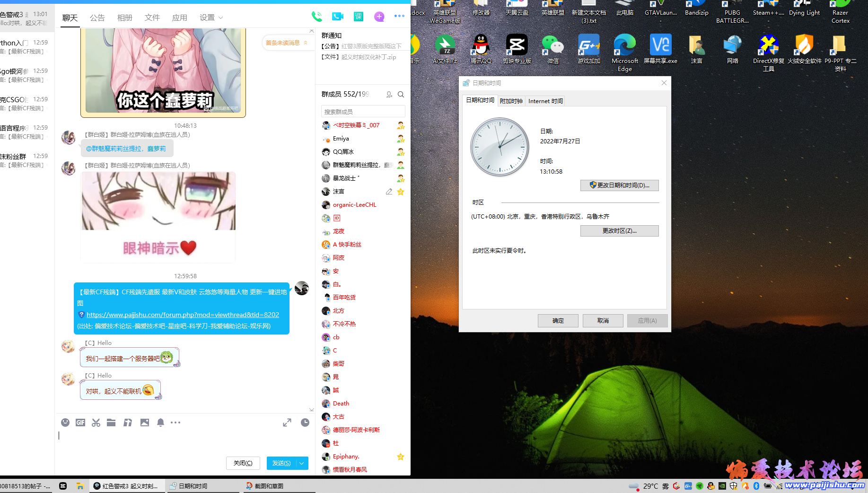Click the bell notification icon in chat toolbar
Image resolution: width=868 pixels, height=493 pixels.
(160, 423)
